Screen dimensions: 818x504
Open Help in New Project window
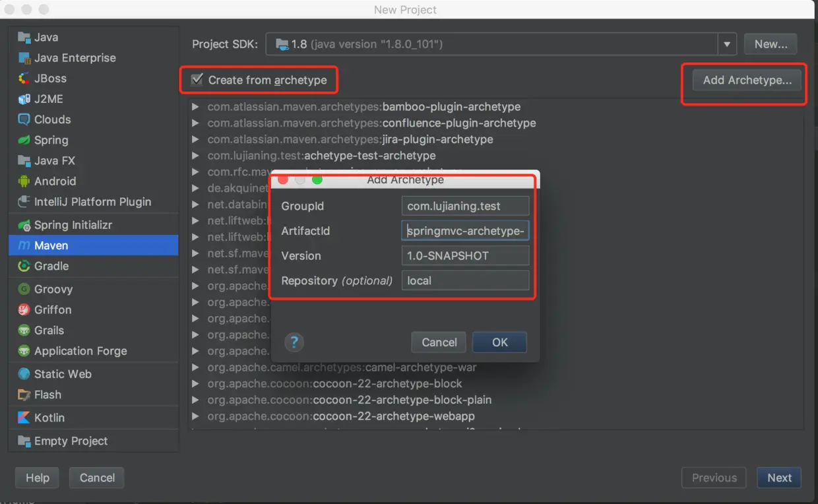click(38, 478)
